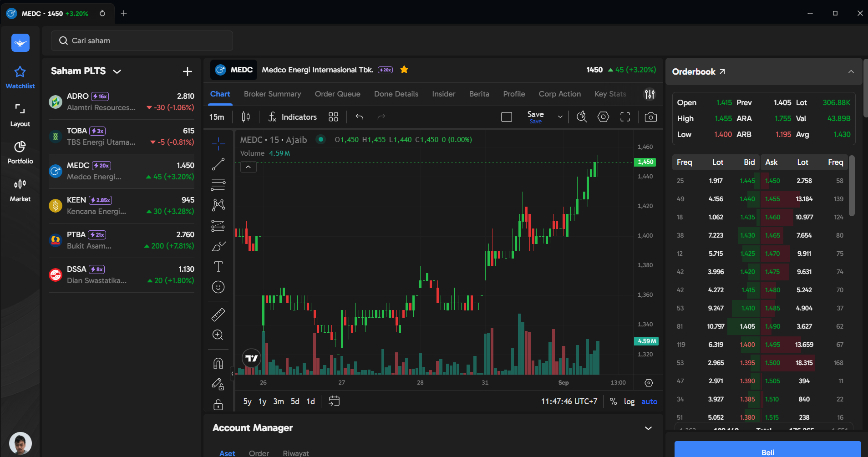
Task: Expand the Account Manager panel
Action: 649,428
